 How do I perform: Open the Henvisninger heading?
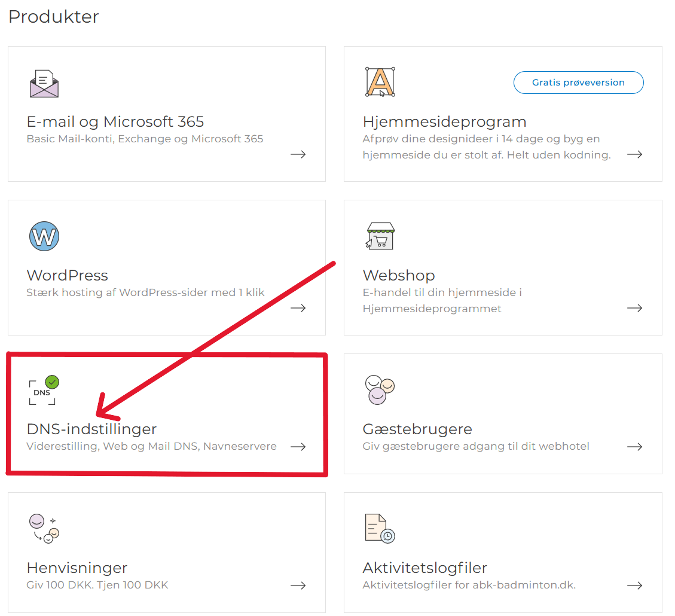tap(77, 568)
